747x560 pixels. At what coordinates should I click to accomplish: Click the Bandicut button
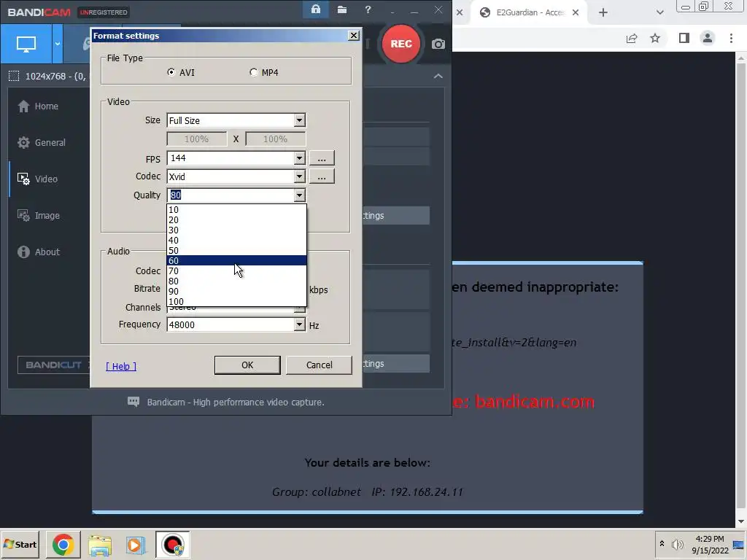pyautogui.click(x=54, y=365)
